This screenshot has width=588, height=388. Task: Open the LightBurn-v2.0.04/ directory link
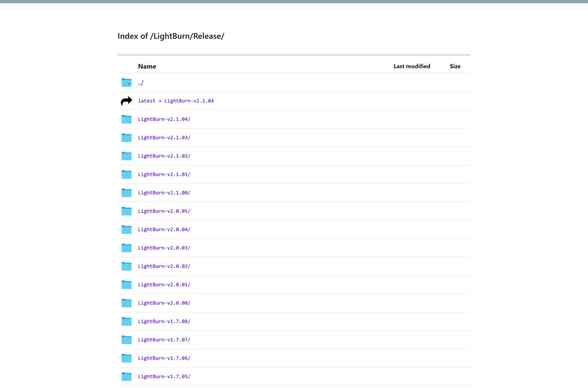click(x=164, y=229)
